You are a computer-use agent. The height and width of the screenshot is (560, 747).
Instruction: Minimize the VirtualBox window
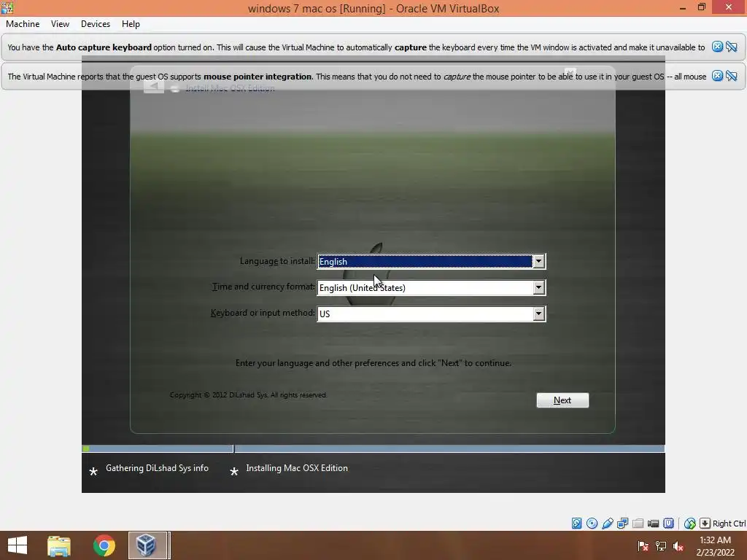682,7
